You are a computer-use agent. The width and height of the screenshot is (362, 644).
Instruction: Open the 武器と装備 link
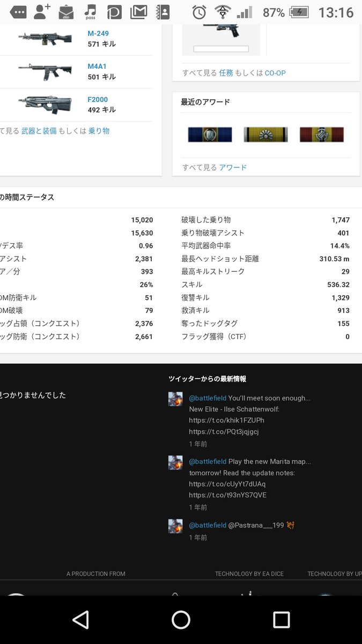[x=39, y=130]
